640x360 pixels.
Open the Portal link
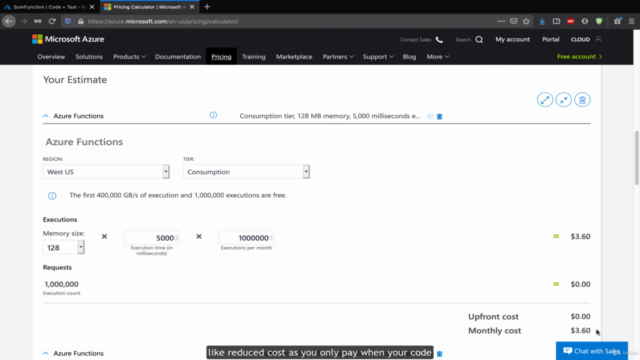click(551, 39)
